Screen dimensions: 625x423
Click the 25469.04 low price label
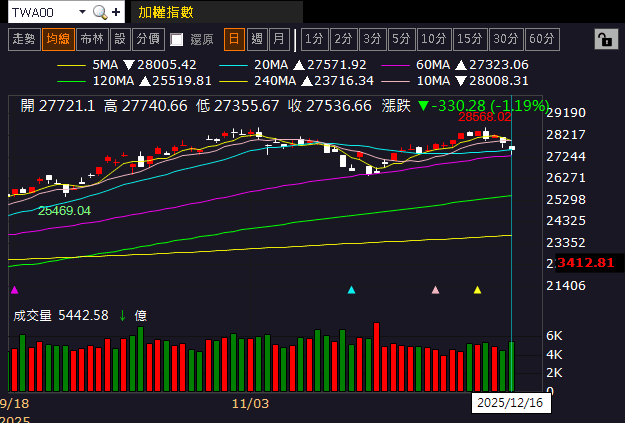coord(64,211)
